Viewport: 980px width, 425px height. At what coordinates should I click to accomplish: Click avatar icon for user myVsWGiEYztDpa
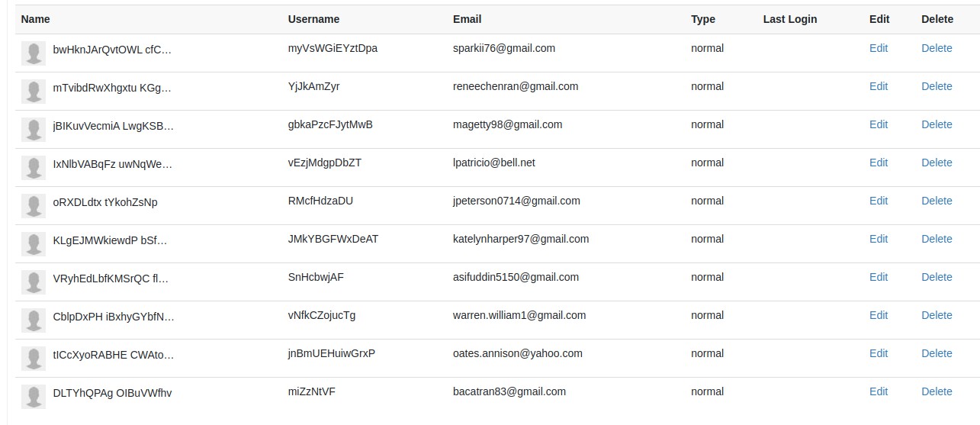(x=34, y=53)
